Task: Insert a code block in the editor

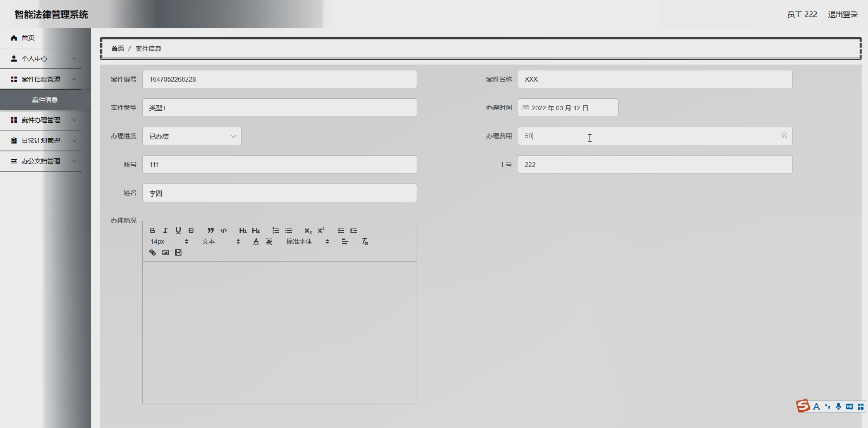Action: click(224, 230)
